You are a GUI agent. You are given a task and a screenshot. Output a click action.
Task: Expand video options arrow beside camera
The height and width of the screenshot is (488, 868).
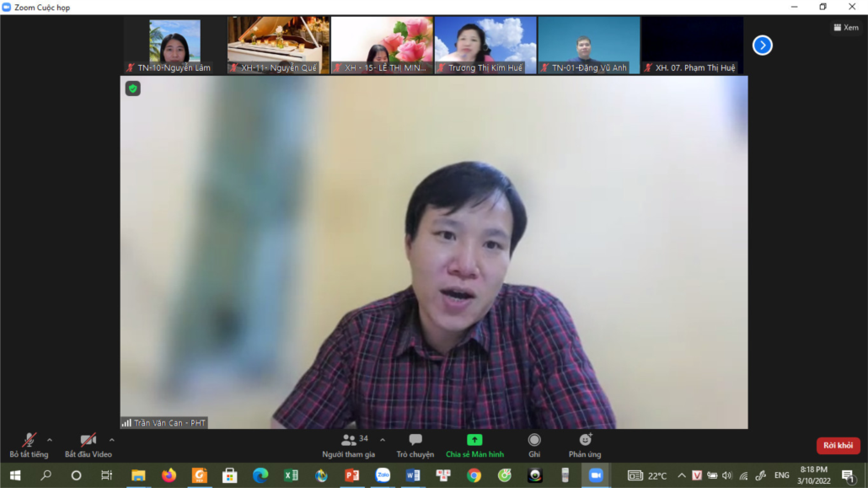pyautogui.click(x=111, y=439)
